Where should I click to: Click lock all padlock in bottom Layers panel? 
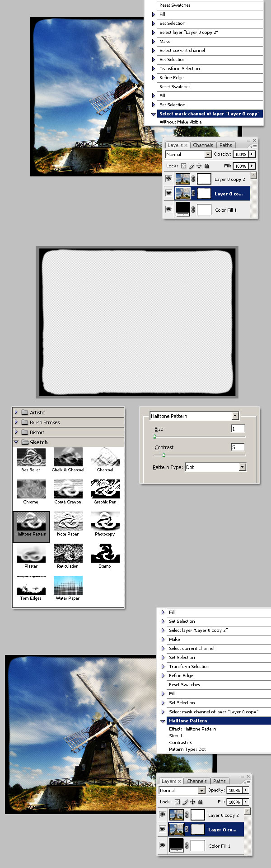(x=200, y=802)
